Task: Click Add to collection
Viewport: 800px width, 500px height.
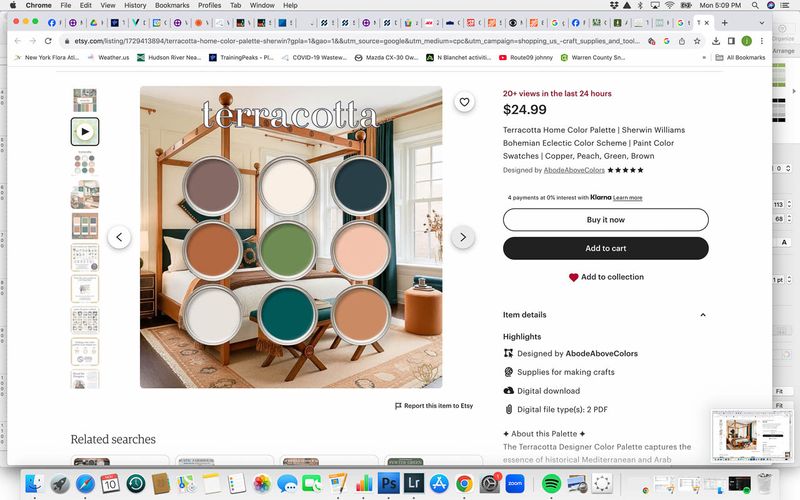Action: 606,277
